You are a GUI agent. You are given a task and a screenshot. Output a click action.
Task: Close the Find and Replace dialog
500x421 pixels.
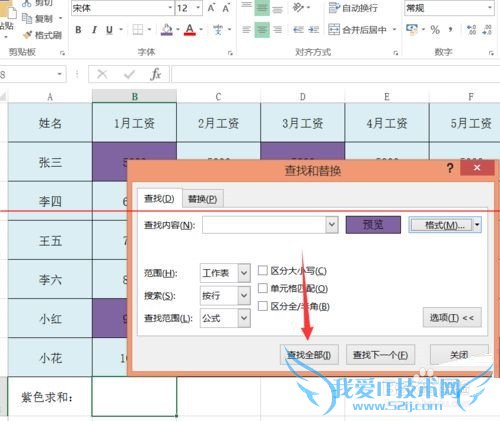pos(477,167)
